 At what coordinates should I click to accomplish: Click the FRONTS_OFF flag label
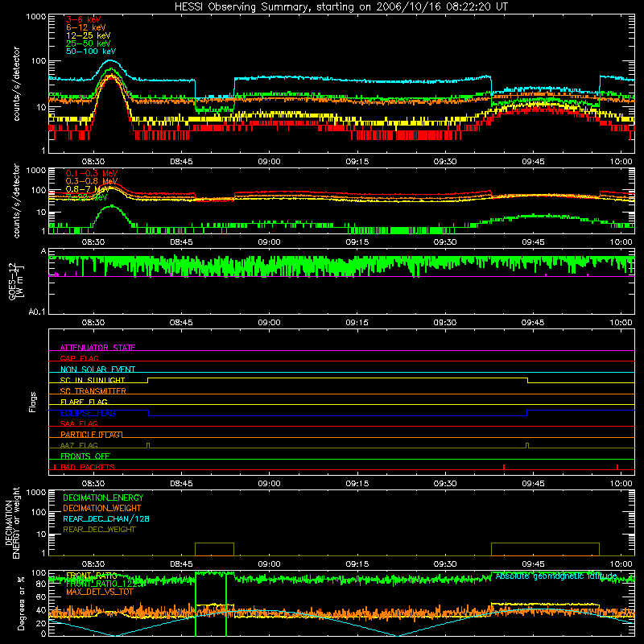(x=85, y=456)
